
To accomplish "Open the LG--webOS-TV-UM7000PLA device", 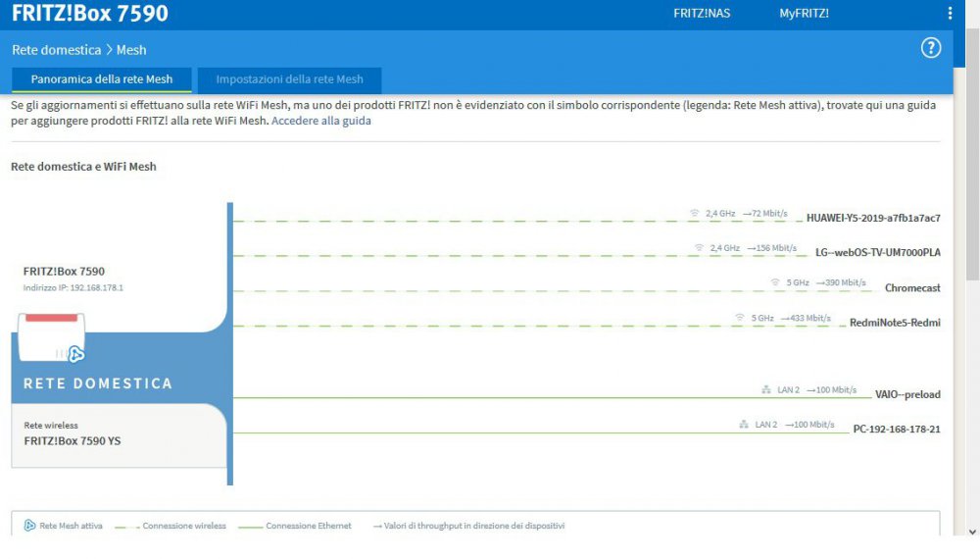I will point(877,253).
